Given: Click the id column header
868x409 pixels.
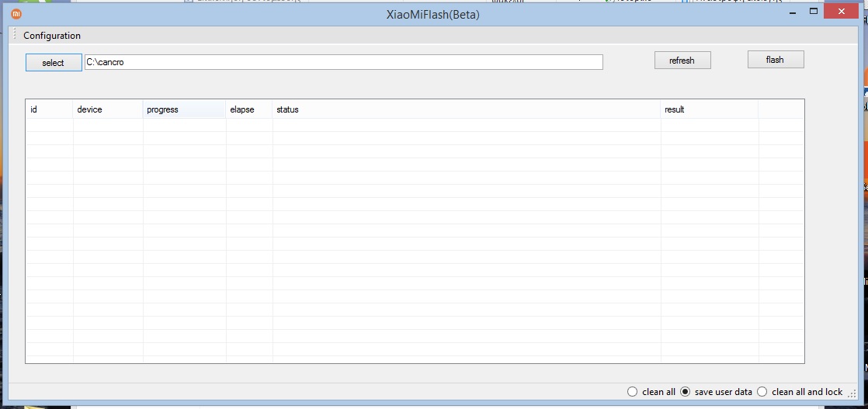Looking at the screenshot, I should click(x=49, y=109).
